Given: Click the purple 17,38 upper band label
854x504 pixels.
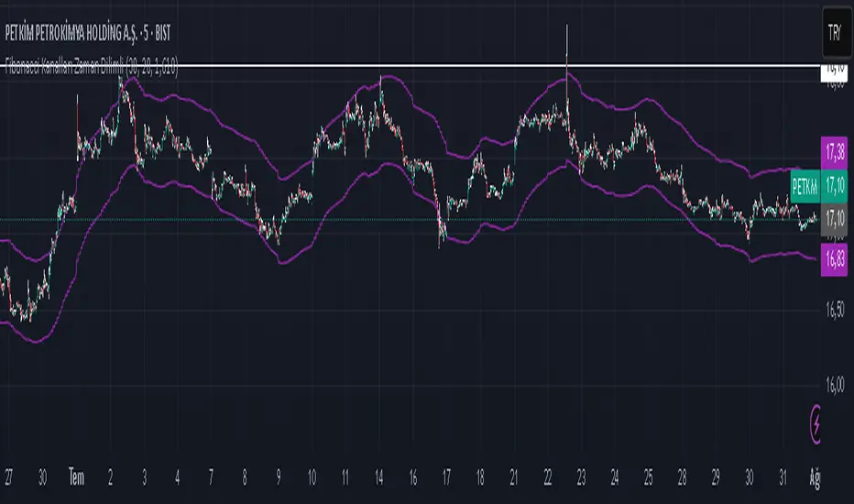Looking at the screenshot, I should tap(835, 152).
